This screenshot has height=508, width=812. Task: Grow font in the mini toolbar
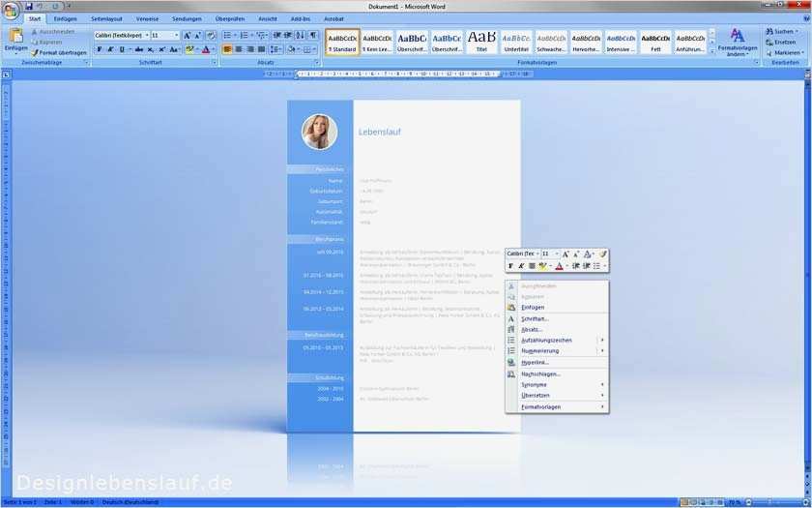(x=565, y=254)
